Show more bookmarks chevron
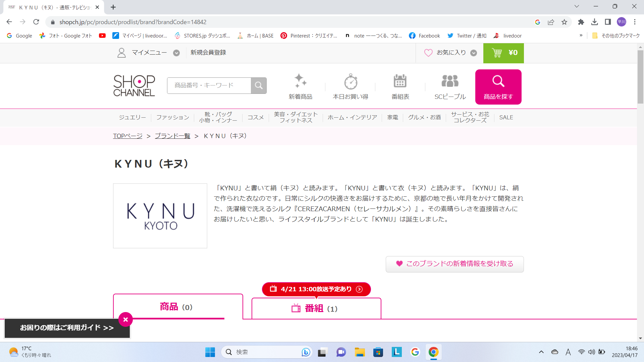Image resolution: width=644 pixels, height=362 pixels. click(581, 36)
